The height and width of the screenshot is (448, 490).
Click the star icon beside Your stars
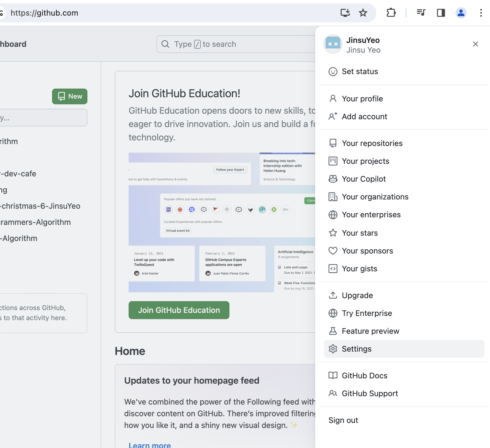coord(333,233)
